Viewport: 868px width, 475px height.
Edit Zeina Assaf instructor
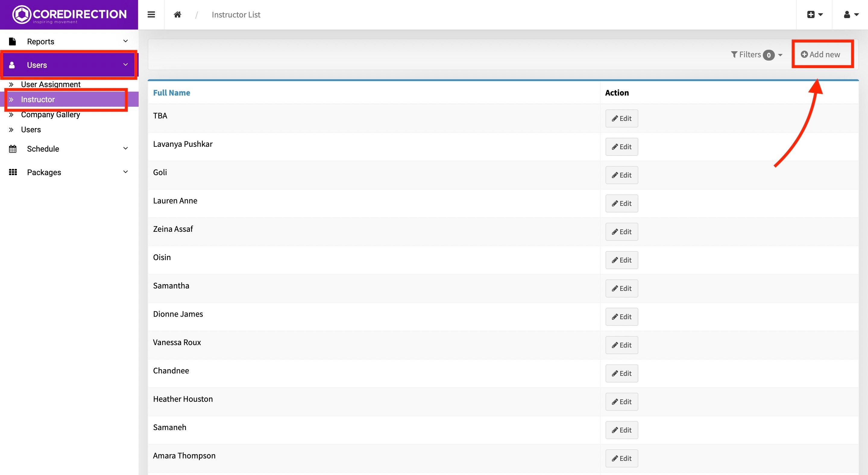(622, 231)
